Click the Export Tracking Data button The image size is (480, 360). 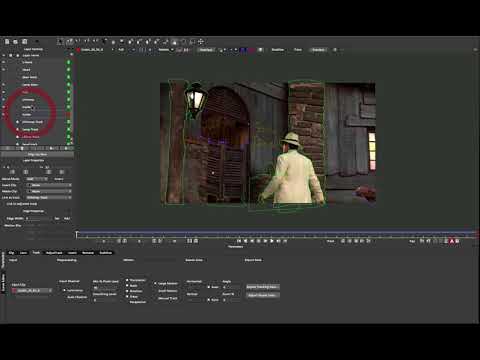pos(263,287)
